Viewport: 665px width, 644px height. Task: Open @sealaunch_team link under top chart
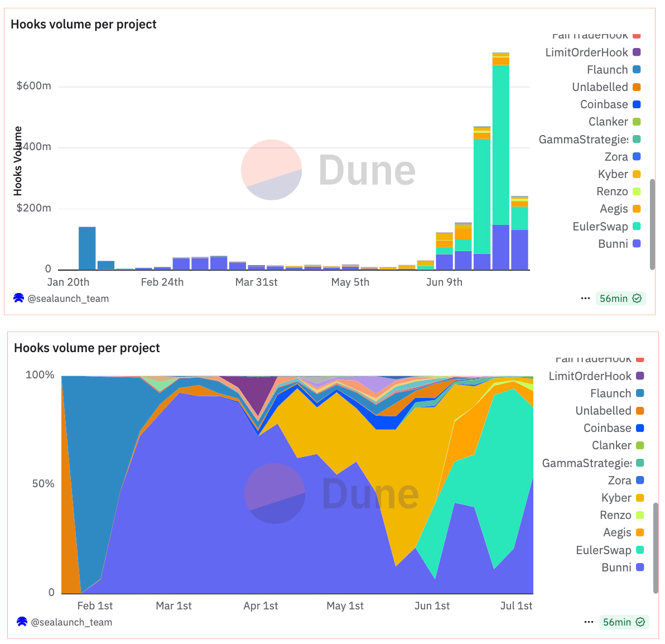click(x=68, y=299)
